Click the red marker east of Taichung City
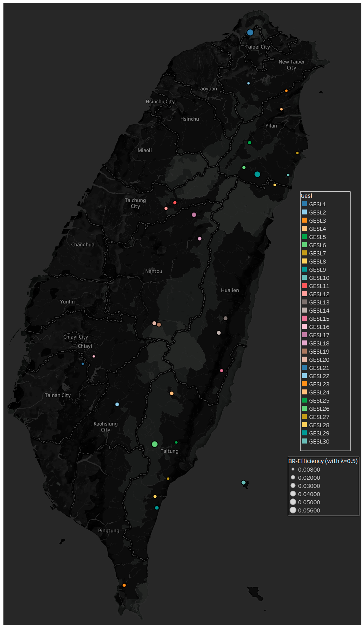Image resolution: width=364 pixels, height=629 pixels. coord(175,203)
